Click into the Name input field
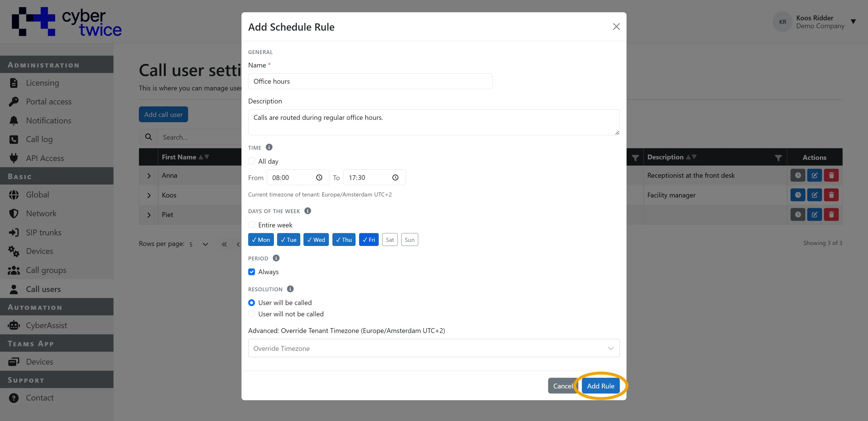 pos(370,81)
